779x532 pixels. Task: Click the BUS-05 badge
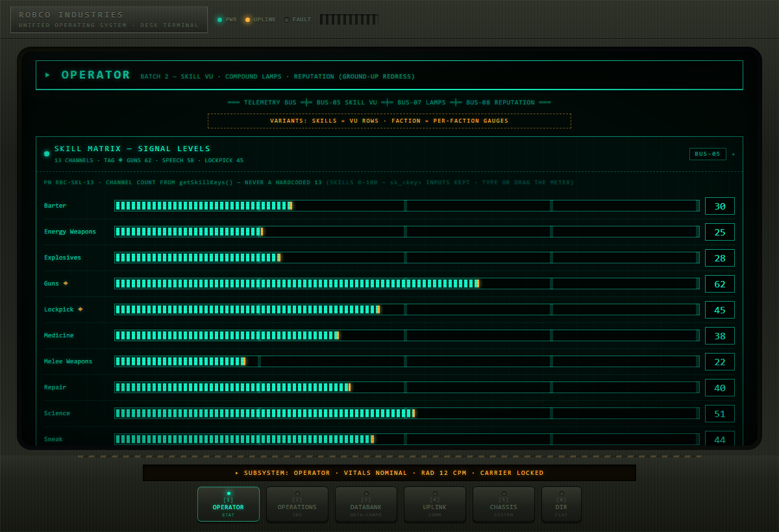click(x=708, y=154)
